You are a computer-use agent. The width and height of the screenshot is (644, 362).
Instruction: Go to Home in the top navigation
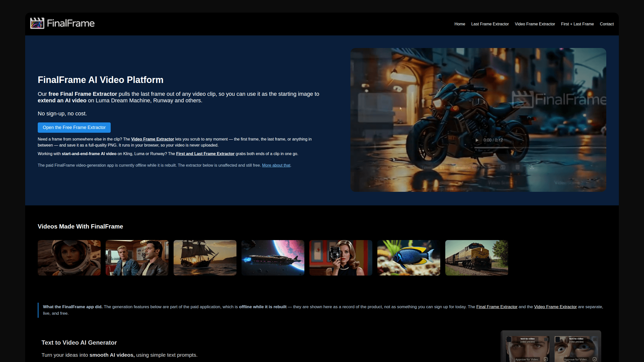pos(460,24)
